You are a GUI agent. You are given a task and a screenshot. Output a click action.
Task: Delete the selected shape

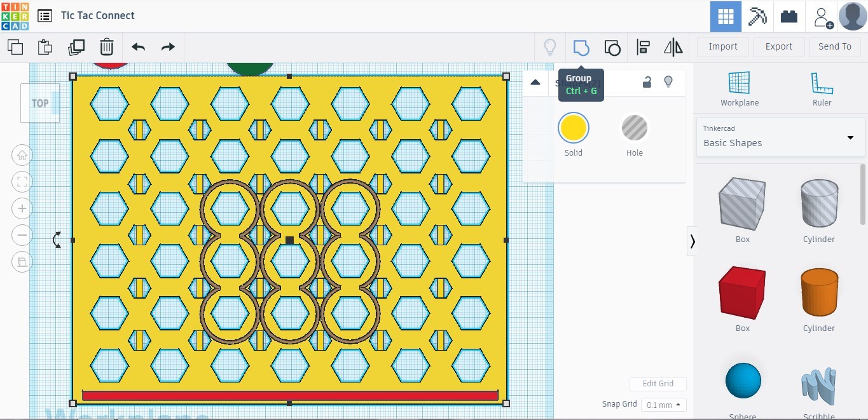click(106, 46)
